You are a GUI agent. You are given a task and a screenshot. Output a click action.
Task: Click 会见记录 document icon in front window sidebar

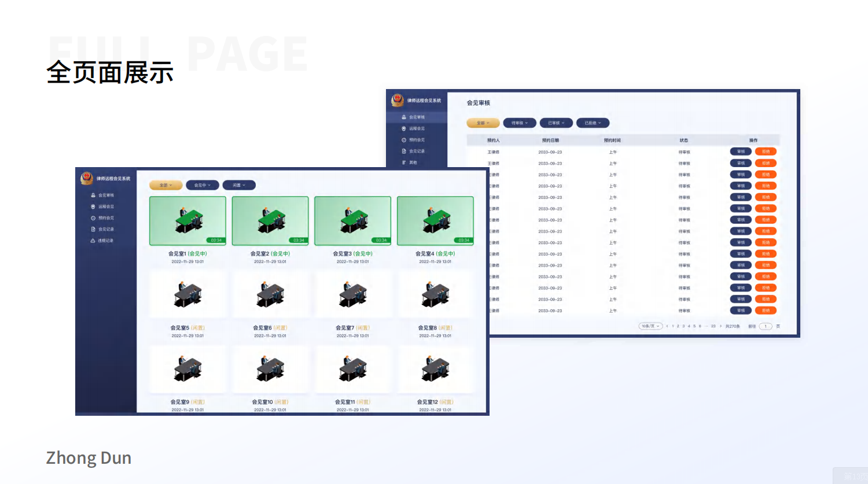(93, 230)
